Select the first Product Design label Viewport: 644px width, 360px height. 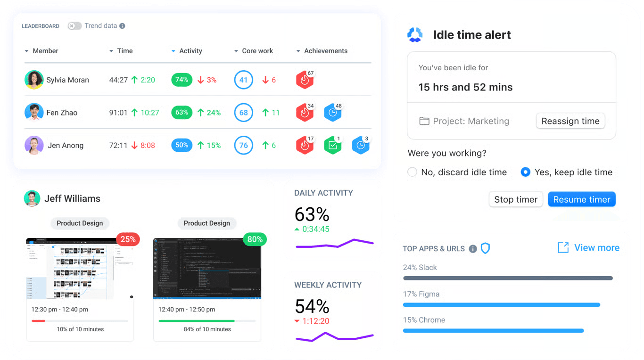click(80, 223)
